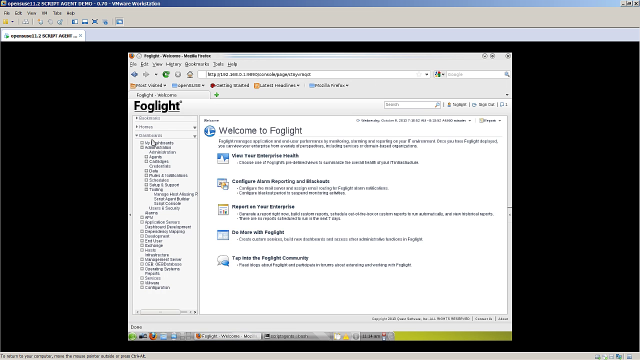Click the blue Welcome to Foglight logo icon
640x360 pixels.
[210, 131]
